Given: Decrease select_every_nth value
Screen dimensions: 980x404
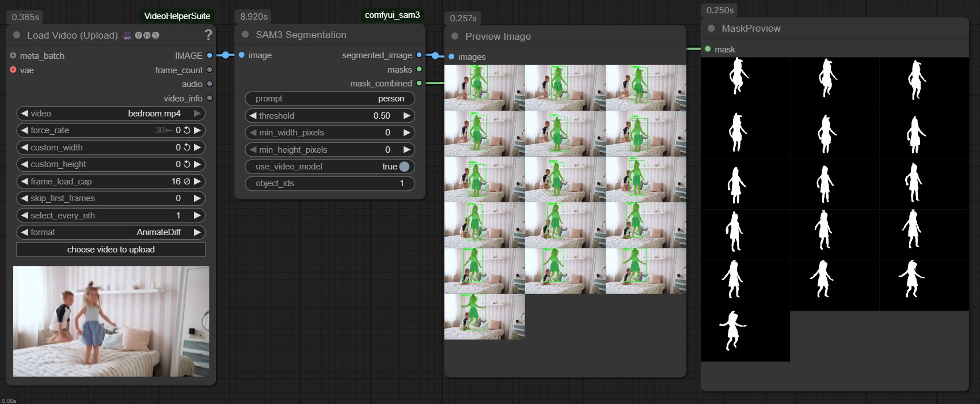Looking at the screenshot, I should 24,216.
